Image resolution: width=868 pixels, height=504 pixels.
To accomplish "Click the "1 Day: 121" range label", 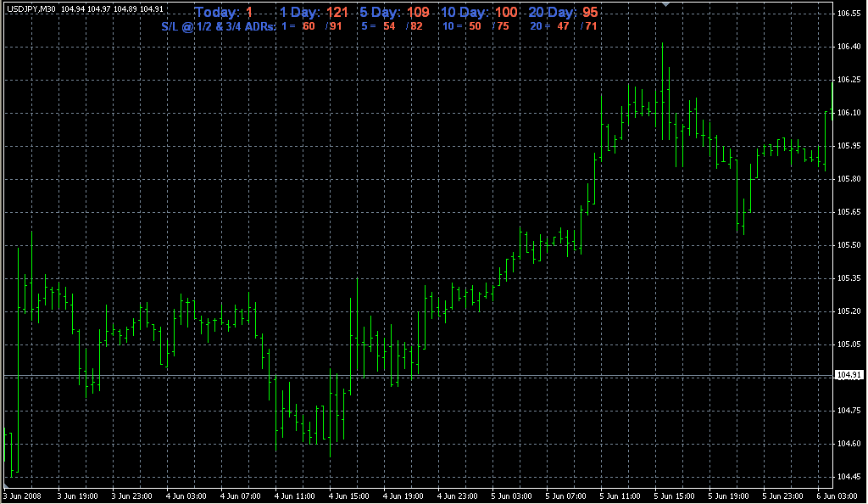I will [314, 12].
